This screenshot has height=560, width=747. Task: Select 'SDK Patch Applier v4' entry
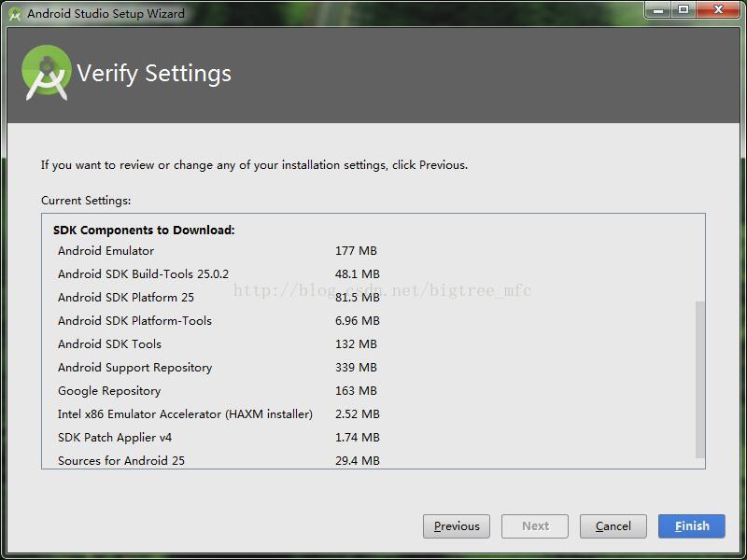coord(114,437)
